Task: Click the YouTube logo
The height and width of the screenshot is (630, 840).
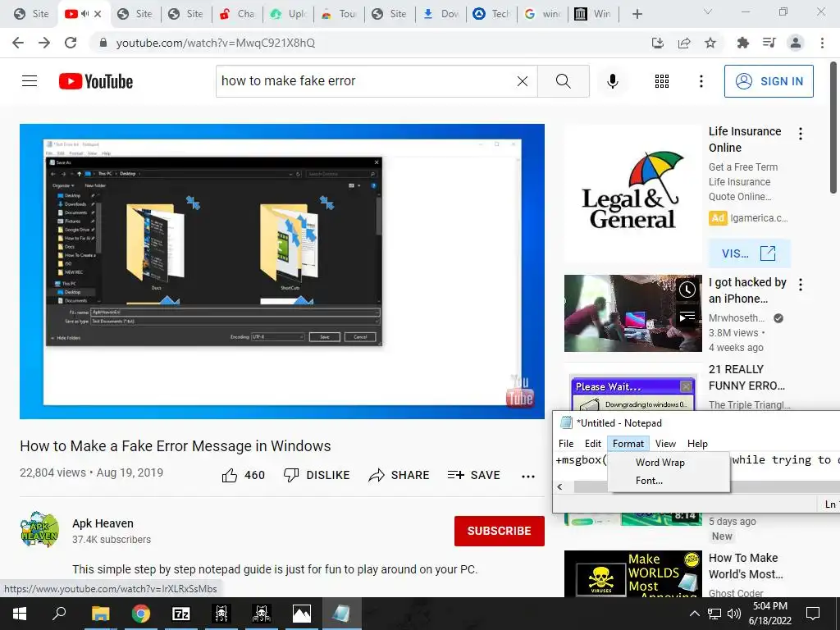Action: [x=96, y=81]
